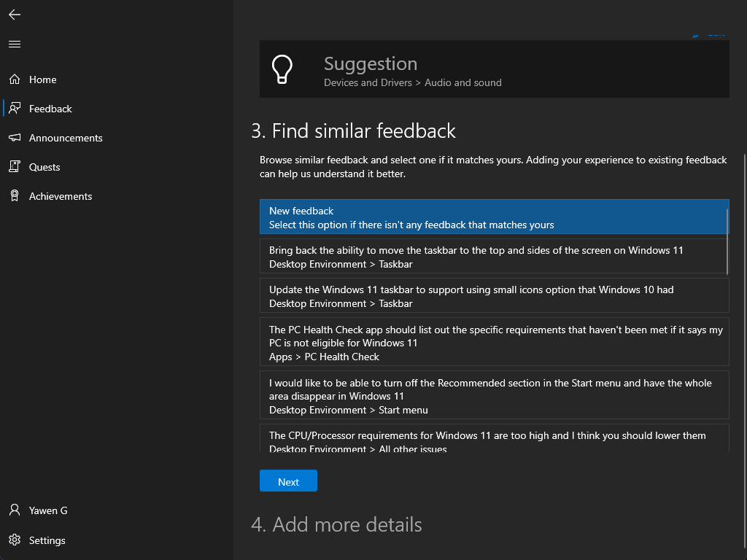This screenshot has width=747, height=560.
Task: Open Announcements via megaphone icon
Action: (15, 138)
